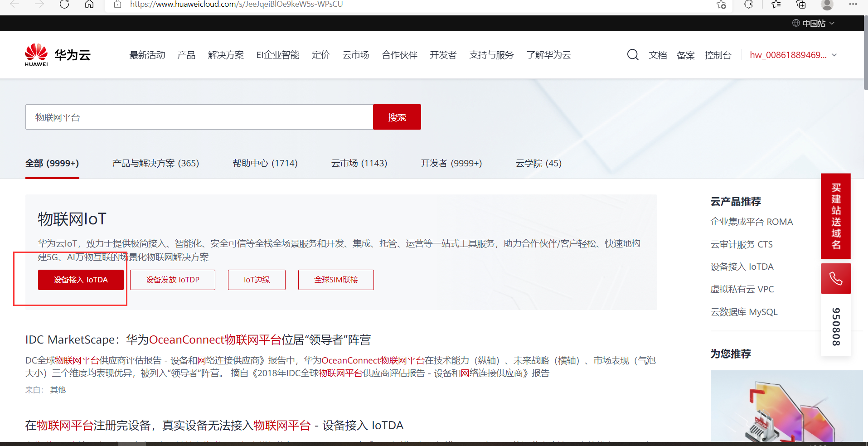Open browser settings ellipsis menu
This screenshot has width=868, height=446.
pos(853,4)
